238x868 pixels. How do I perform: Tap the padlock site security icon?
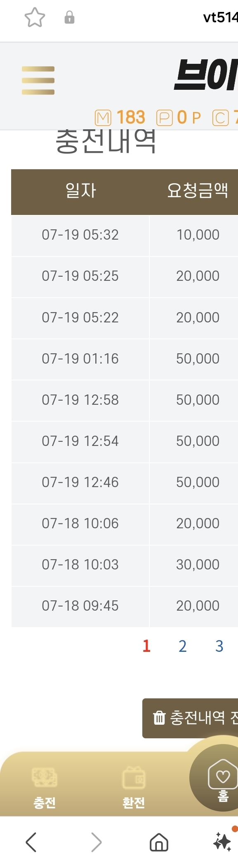tap(69, 18)
